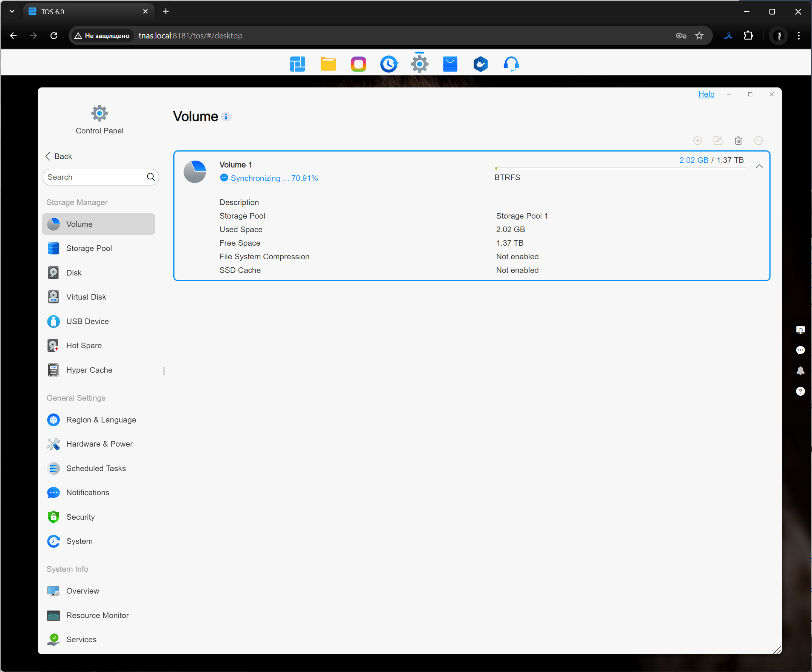Open the support headset icon
Viewport: 812px width, 672px height.
511,64
